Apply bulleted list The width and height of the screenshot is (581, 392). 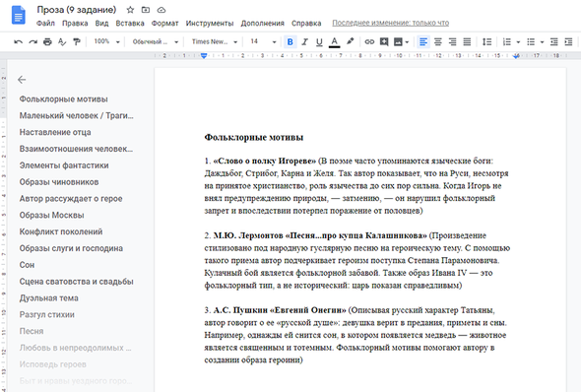pyautogui.click(x=531, y=42)
